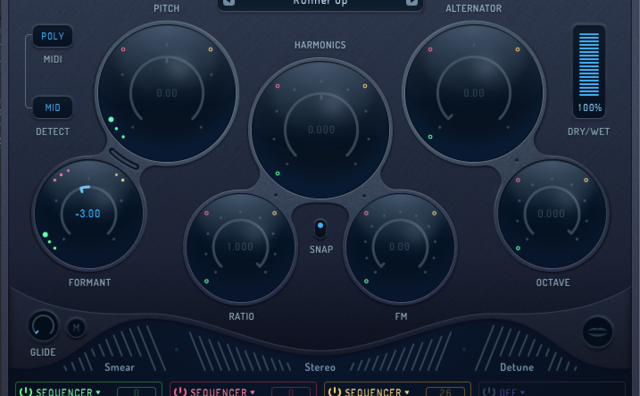The width and height of the screenshot is (640, 396).
Task: Click the PITCH knob
Action: pyautogui.click(x=167, y=93)
